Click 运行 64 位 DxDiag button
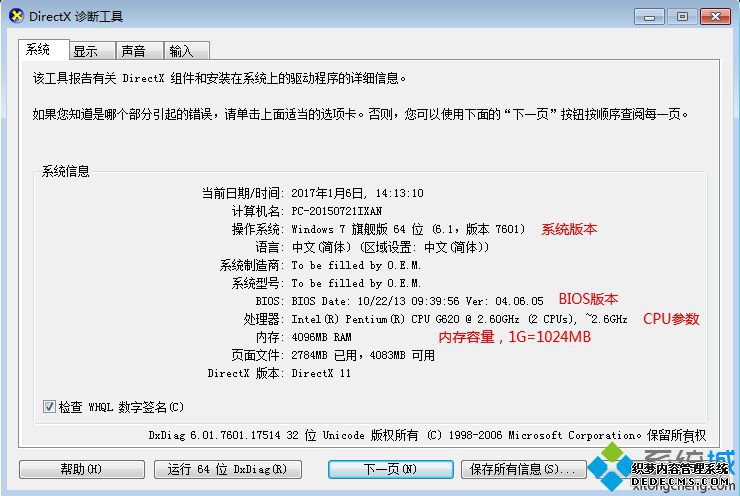 click(x=227, y=469)
